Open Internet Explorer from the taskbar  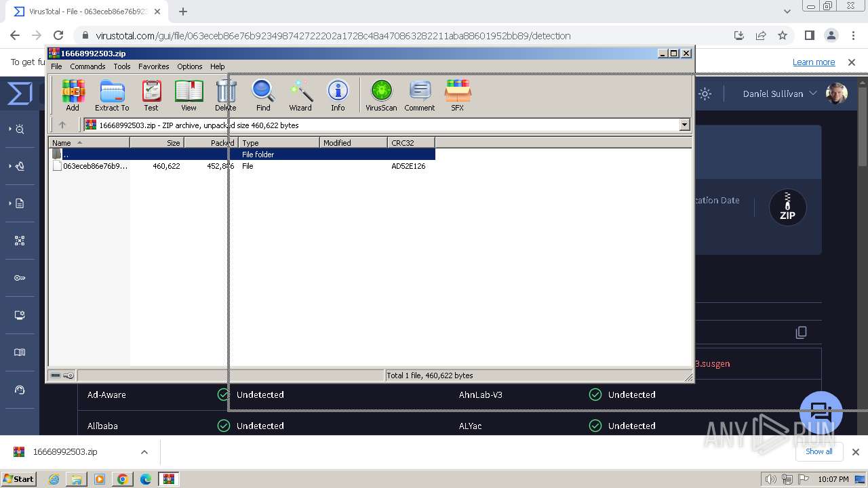[x=54, y=479]
